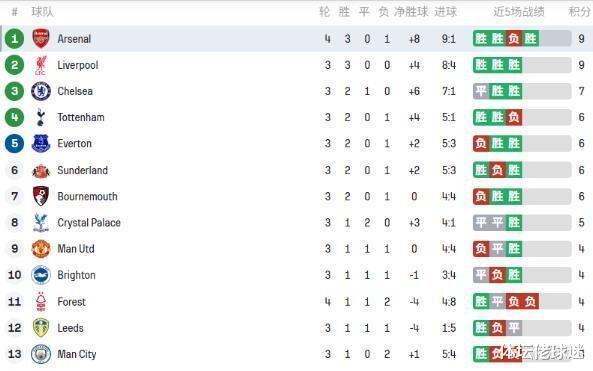This screenshot has height=371, width=593.
Task: Open the Crystal Palace eagle crest
Action: (x=41, y=222)
